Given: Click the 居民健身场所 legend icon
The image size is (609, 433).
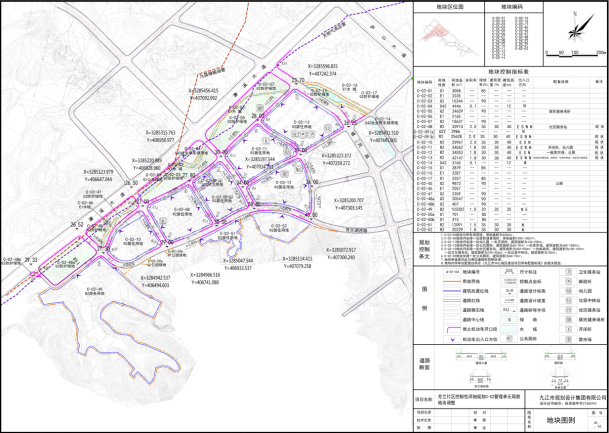Looking at the screenshot, I should tap(568, 320).
